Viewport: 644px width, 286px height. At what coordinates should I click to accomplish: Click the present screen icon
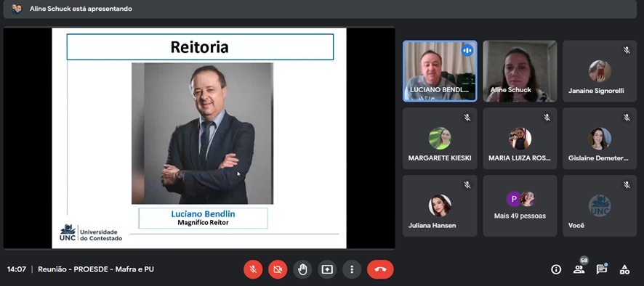click(x=327, y=269)
